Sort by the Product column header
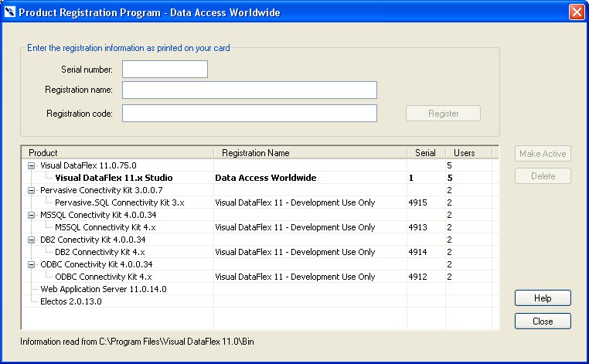589x364 pixels. [x=117, y=153]
